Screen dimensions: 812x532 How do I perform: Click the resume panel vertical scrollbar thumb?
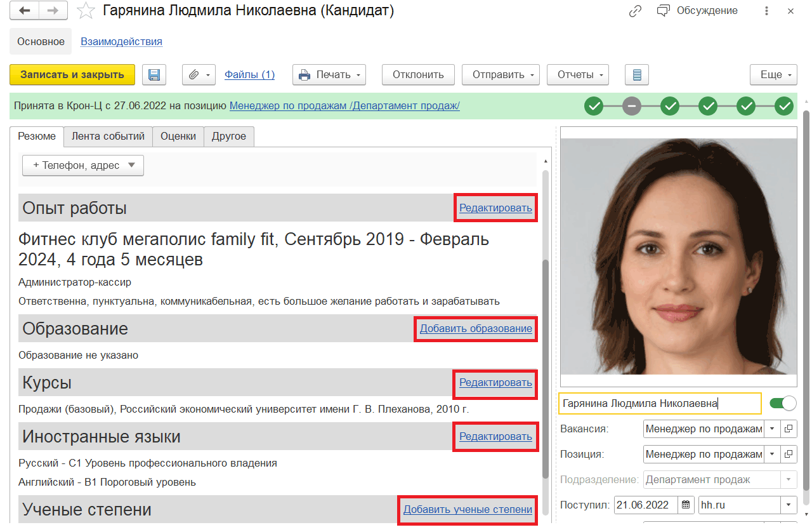click(x=546, y=368)
